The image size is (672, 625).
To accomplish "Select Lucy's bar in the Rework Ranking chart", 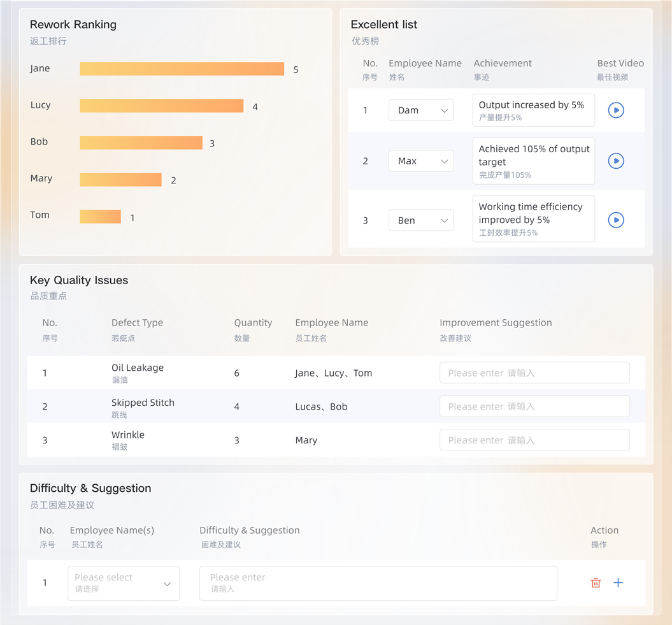I will [161, 106].
